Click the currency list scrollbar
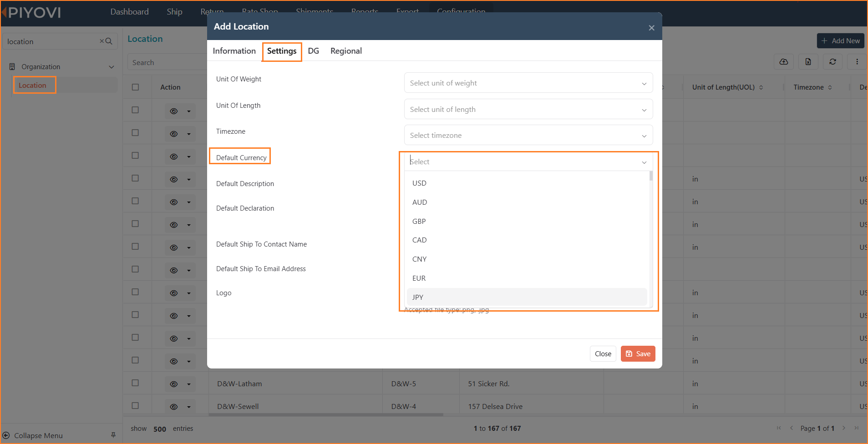 point(651,176)
